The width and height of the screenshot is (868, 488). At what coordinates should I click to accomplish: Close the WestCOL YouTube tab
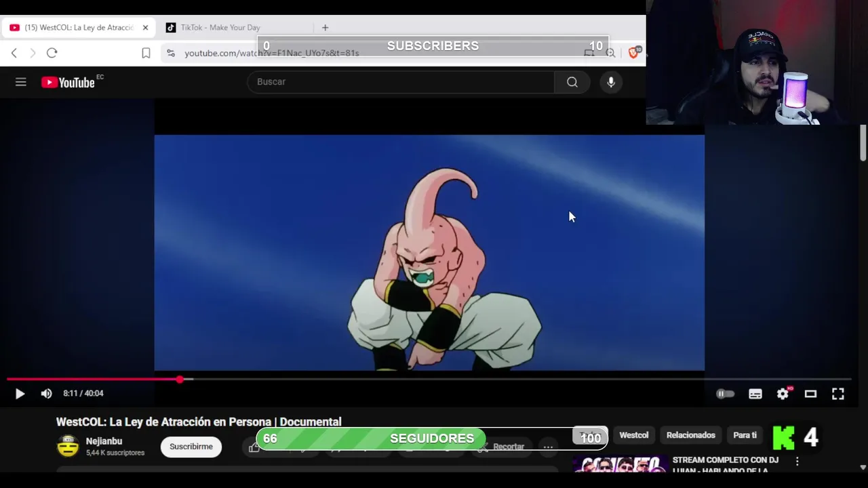[145, 28]
